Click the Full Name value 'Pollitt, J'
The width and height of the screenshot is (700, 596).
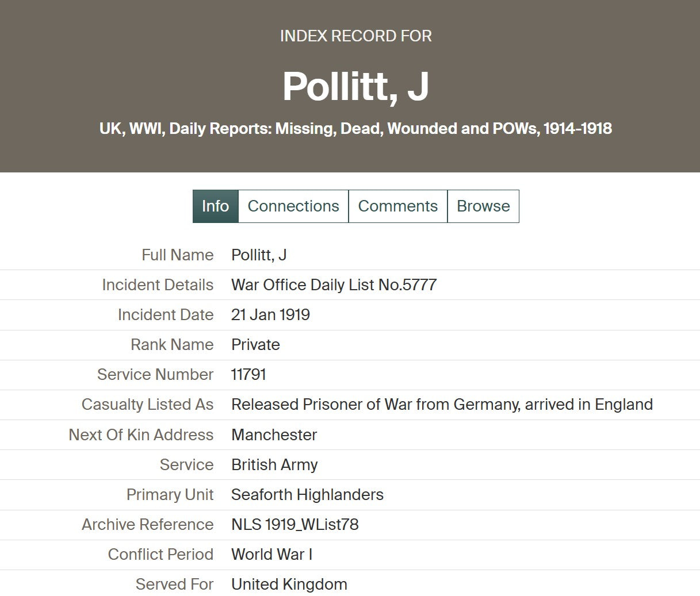tap(259, 255)
